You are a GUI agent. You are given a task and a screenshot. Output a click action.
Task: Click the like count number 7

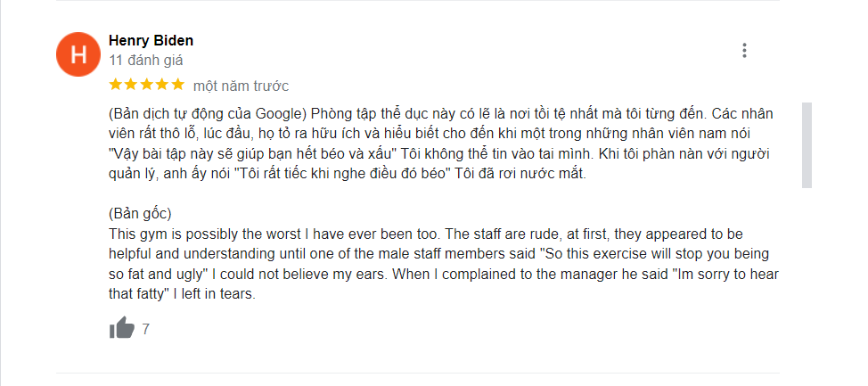coord(145,330)
